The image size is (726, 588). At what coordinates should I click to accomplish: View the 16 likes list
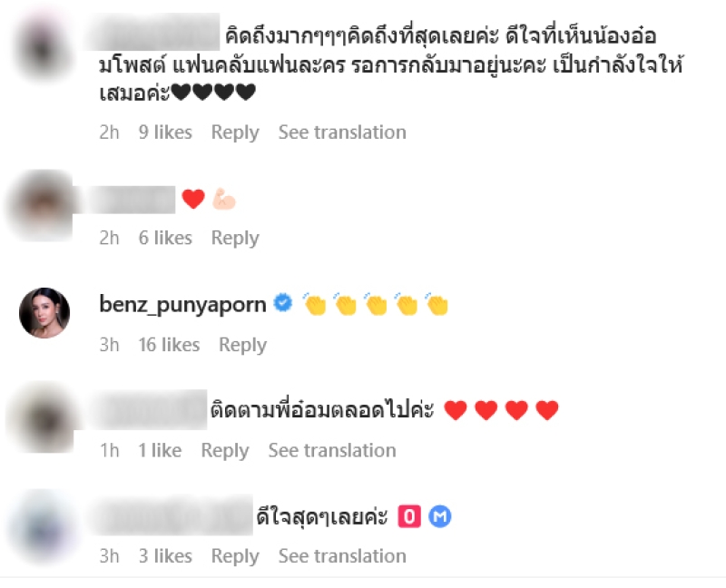pyautogui.click(x=169, y=345)
